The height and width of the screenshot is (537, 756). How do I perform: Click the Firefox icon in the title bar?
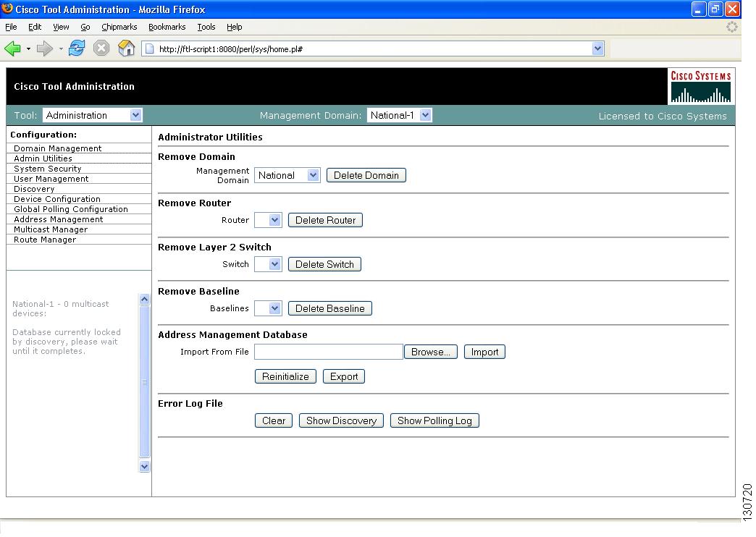click(x=7, y=9)
